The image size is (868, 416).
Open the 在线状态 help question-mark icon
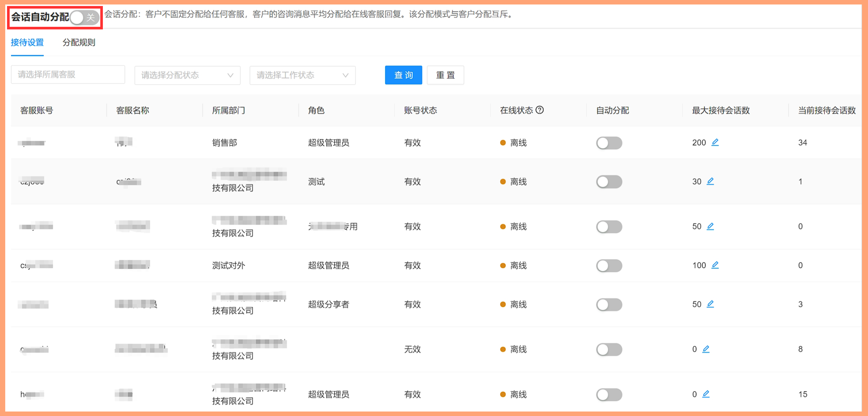click(x=539, y=110)
